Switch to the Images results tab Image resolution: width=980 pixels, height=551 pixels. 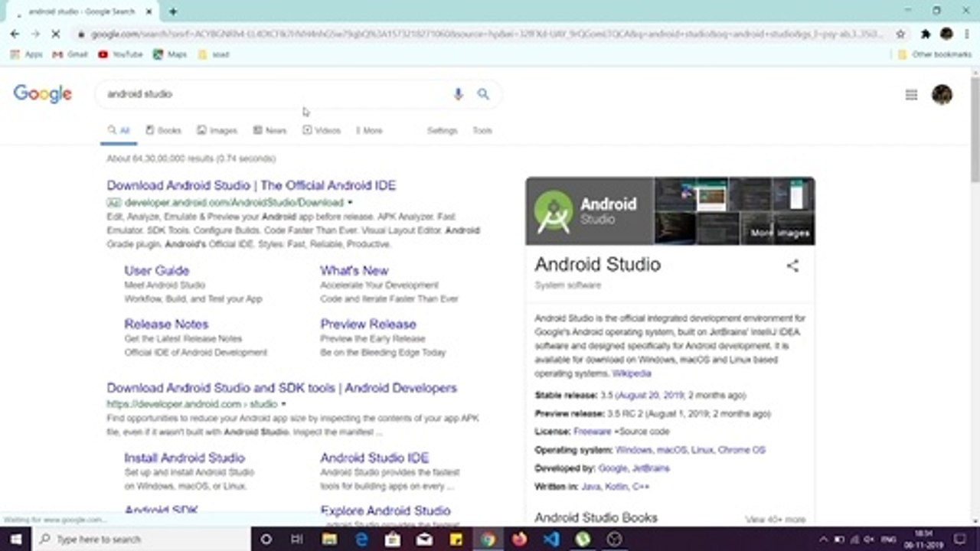pyautogui.click(x=217, y=131)
